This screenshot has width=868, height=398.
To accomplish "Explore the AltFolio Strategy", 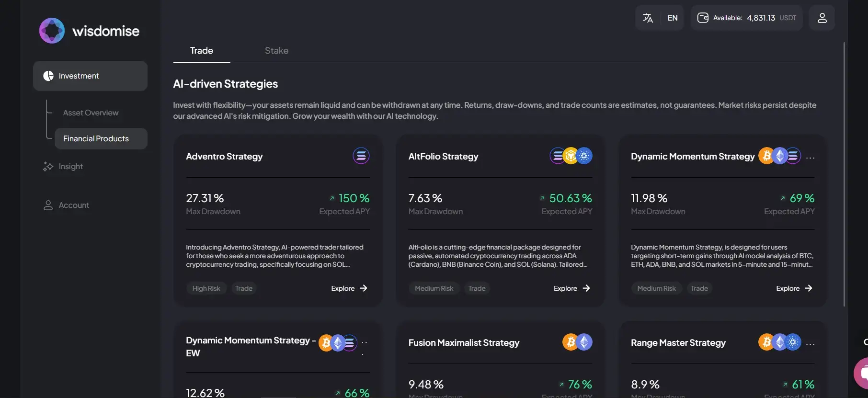I will click(x=571, y=288).
